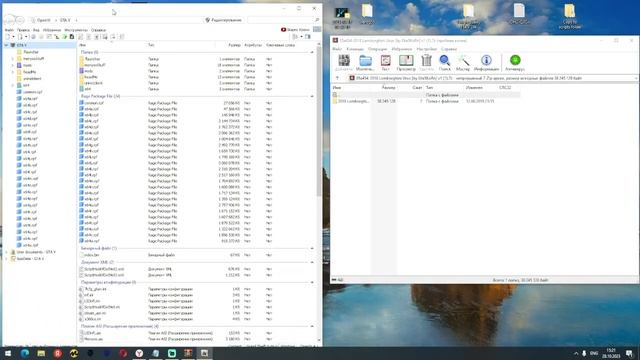Click the new file icon in OpenIV toolbar
The width and height of the screenshot is (640, 360).
(7, 37)
